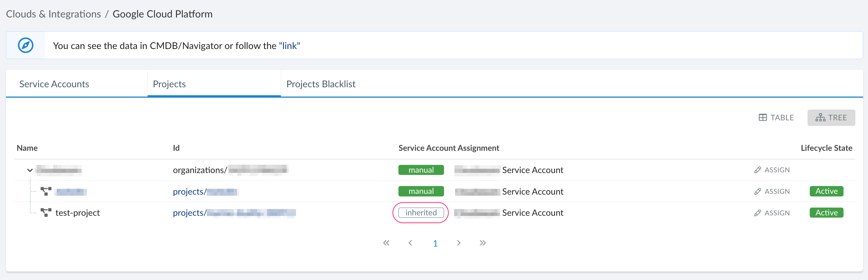Go to the first page with double arrow
868x280 pixels.
click(x=386, y=243)
